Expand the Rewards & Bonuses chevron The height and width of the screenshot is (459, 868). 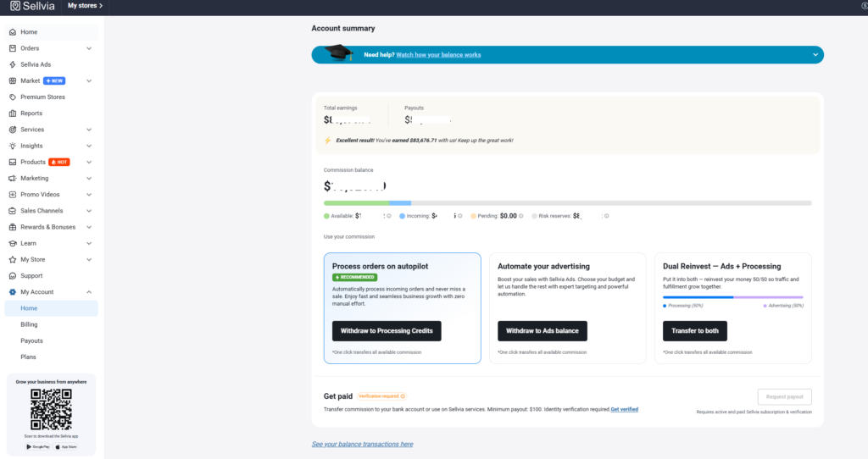[89, 227]
